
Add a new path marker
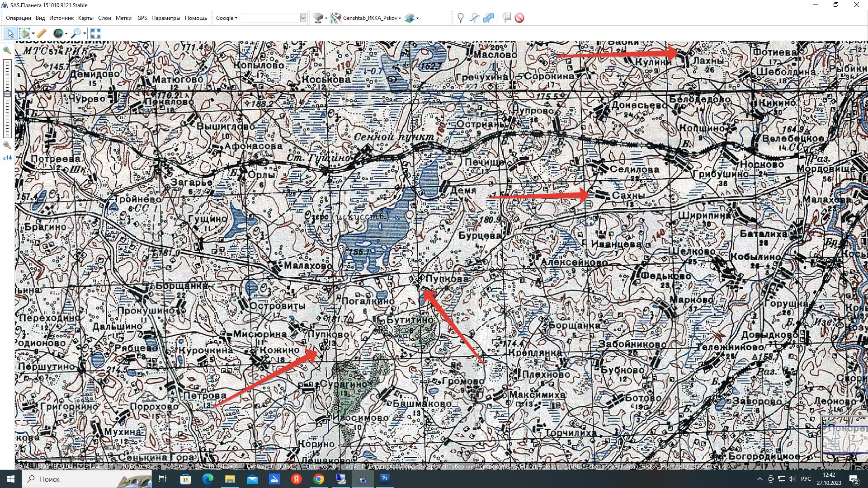tap(474, 18)
